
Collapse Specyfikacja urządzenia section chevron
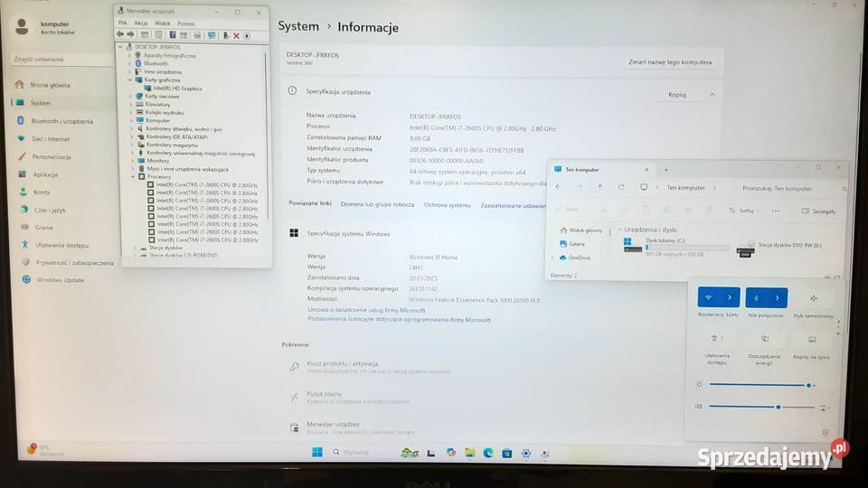click(712, 95)
